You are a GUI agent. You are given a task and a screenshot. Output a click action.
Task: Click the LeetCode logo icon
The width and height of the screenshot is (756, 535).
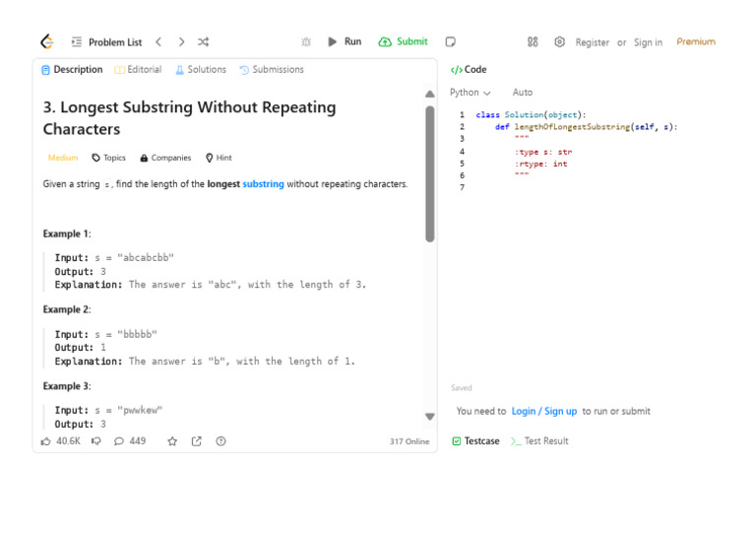46,42
